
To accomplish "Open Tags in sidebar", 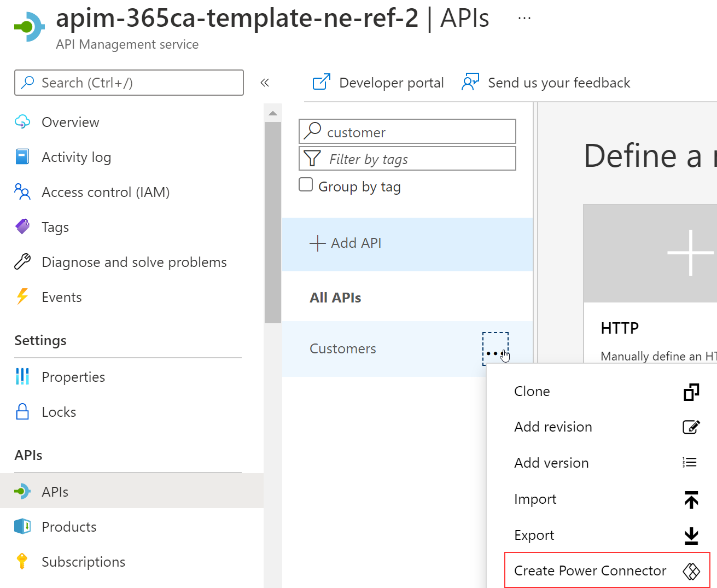I will pyautogui.click(x=55, y=227).
